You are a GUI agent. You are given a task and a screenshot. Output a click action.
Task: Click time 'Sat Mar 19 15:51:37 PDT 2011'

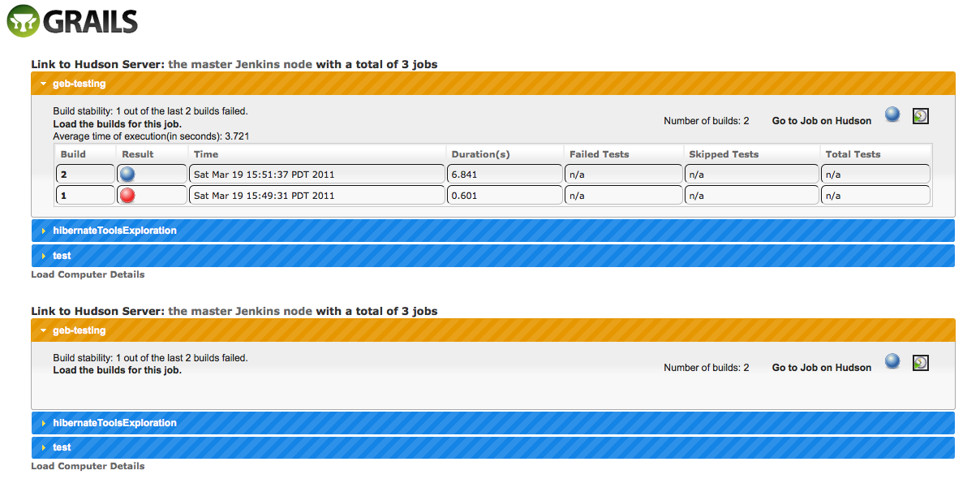pos(316,174)
